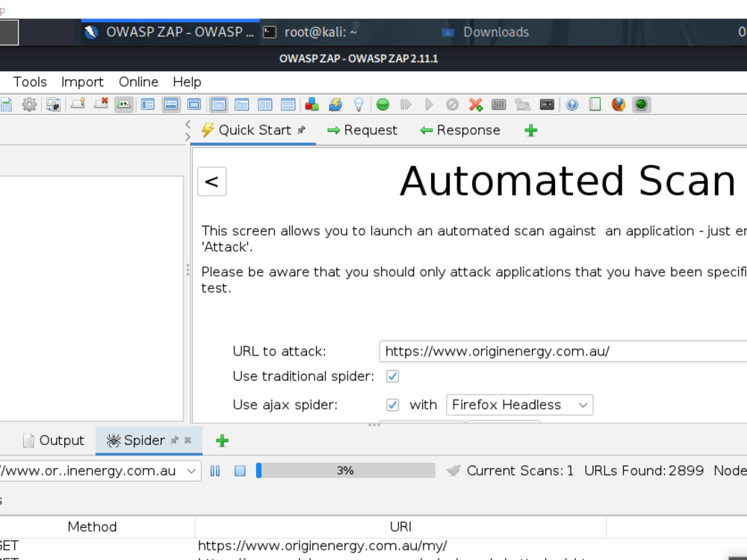Collapse left panel with the < arrow
The width and height of the screenshot is (747, 560).
coord(187,124)
